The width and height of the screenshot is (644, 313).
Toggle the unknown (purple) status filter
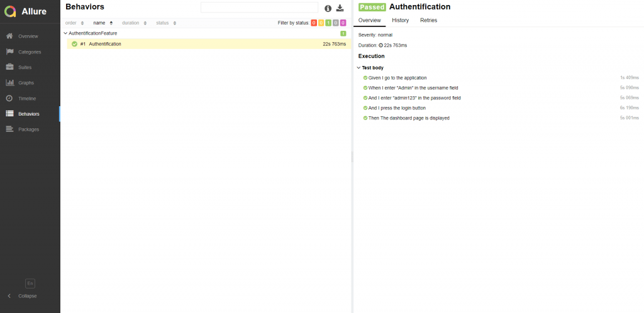tap(343, 23)
